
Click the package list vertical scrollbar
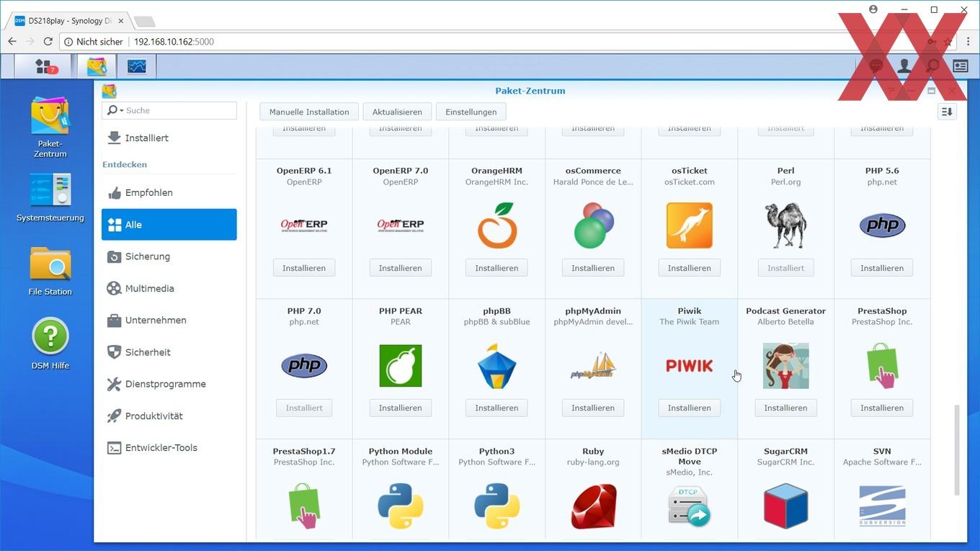[957, 450]
